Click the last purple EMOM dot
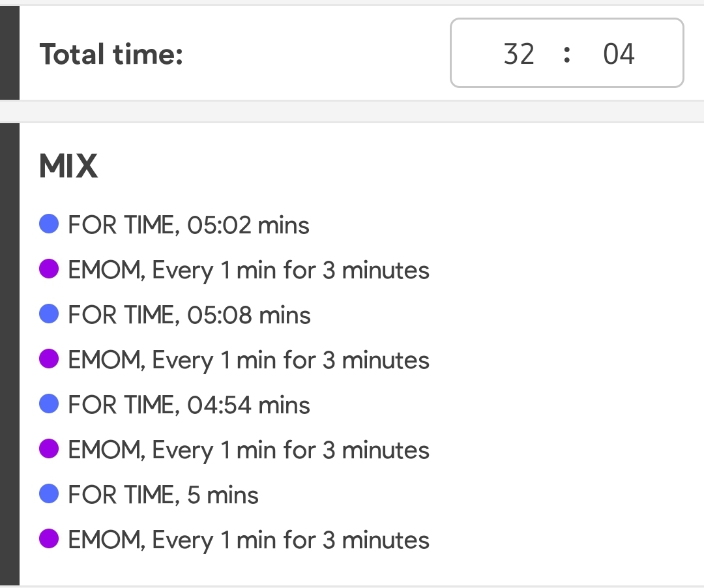Viewport: 704px width, 588px height. coord(49,538)
